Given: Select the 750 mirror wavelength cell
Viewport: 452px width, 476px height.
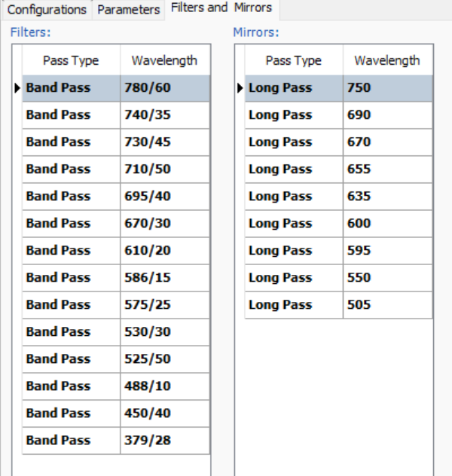Looking at the screenshot, I should tap(387, 88).
